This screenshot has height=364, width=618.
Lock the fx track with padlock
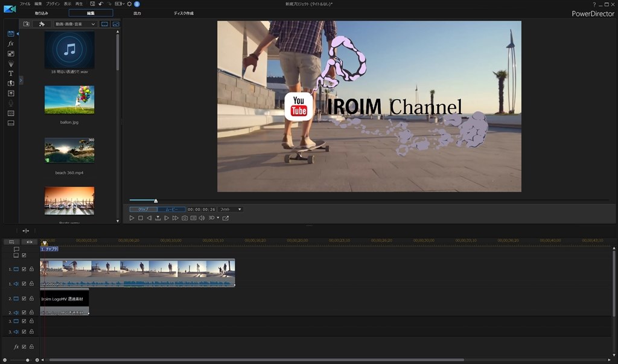(x=31, y=346)
